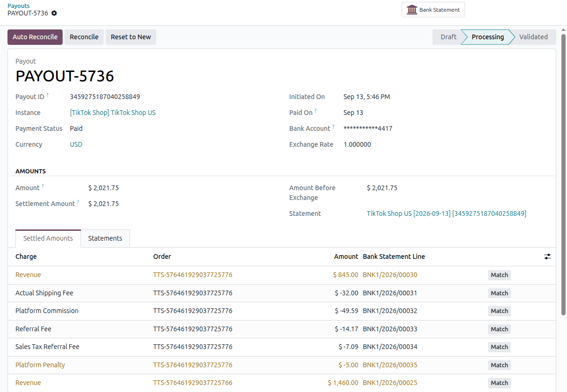Image resolution: width=567 pixels, height=392 pixels.
Task: Click the Amount Before Exchange value $ 2,021.75
Action: click(382, 188)
